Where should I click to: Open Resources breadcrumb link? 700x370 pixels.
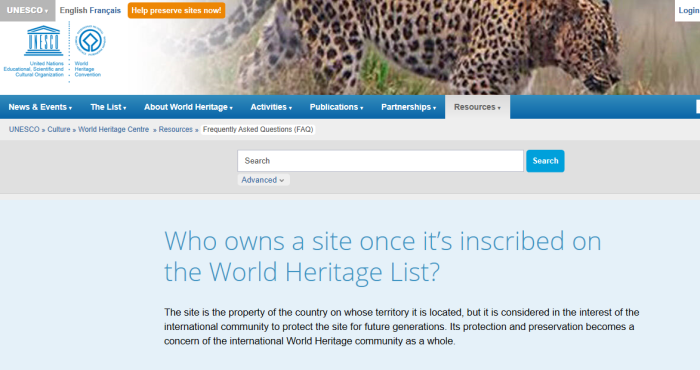[175, 129]
